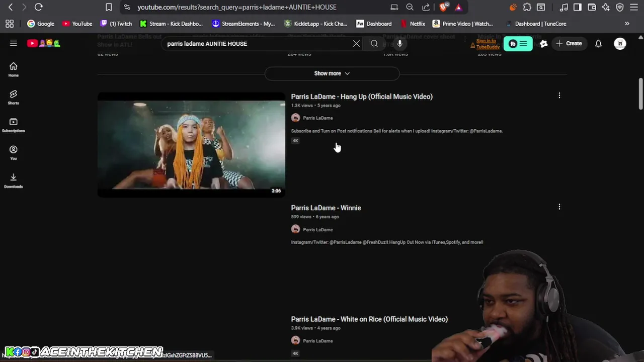This screenshot has height=362, width=644.
Task: Open Brave Rewards triangle icon
Action: pos(458,7)
